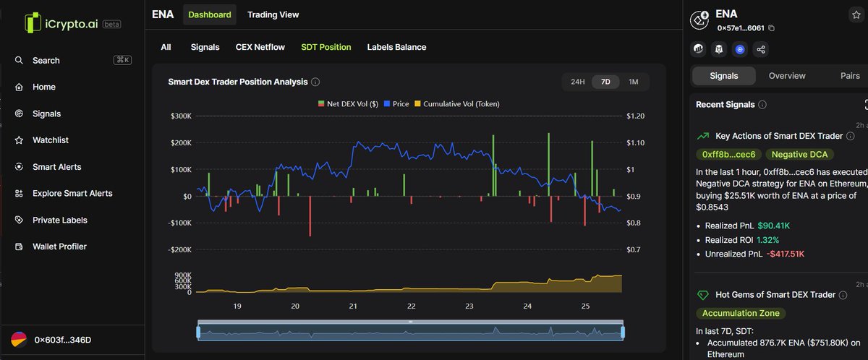Add ENA to favorites with the star button
The width and height of the screenshot is (868, 360).
[855, 14]
